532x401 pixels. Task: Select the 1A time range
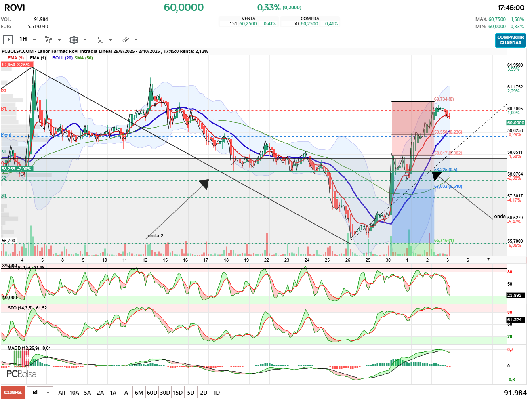tap(113, 393)
